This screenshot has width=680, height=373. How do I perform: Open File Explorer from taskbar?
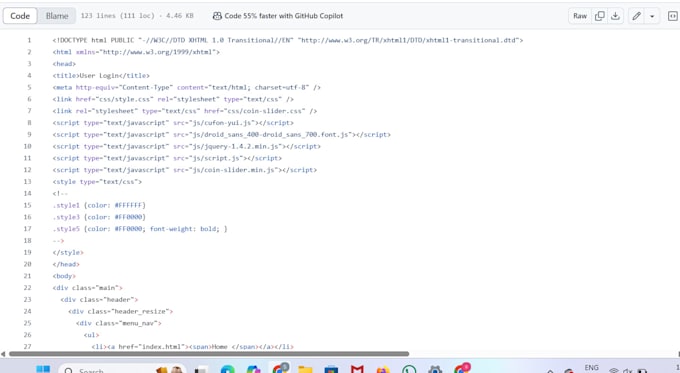(x=305, y=370)
